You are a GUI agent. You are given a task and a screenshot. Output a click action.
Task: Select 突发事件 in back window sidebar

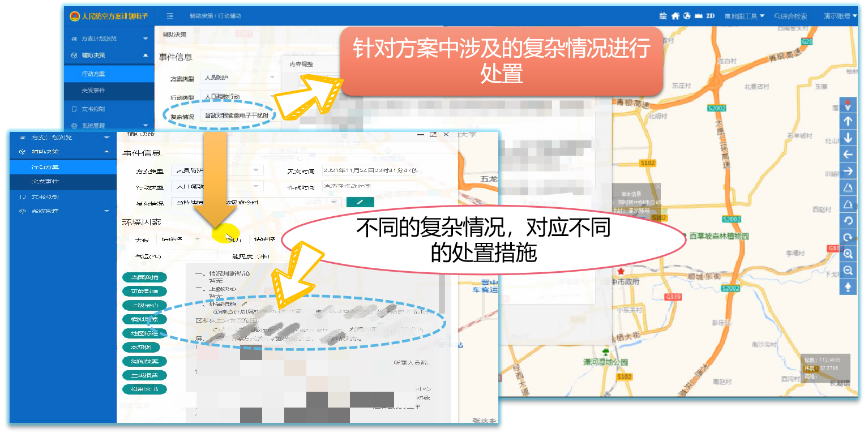click(109, 91)
